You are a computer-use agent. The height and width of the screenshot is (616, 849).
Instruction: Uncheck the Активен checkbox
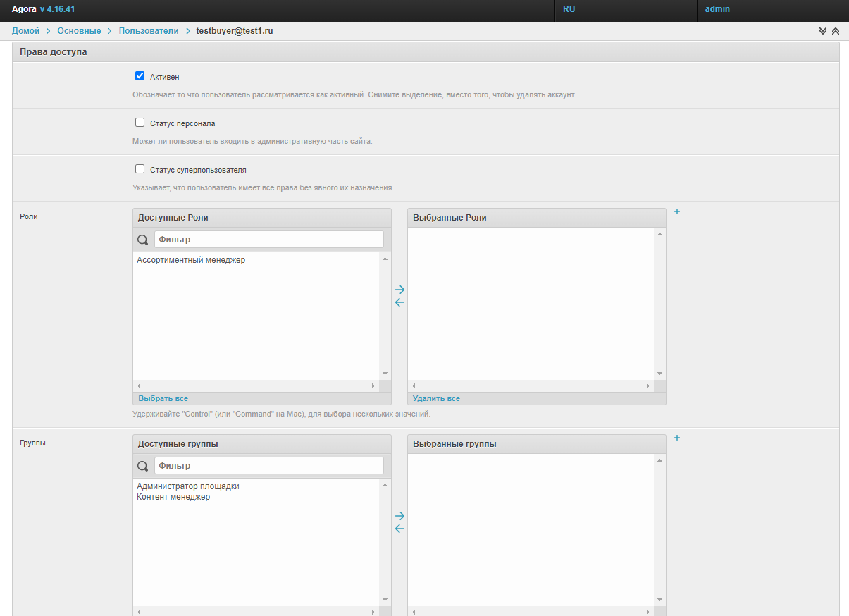click(140, 76)
